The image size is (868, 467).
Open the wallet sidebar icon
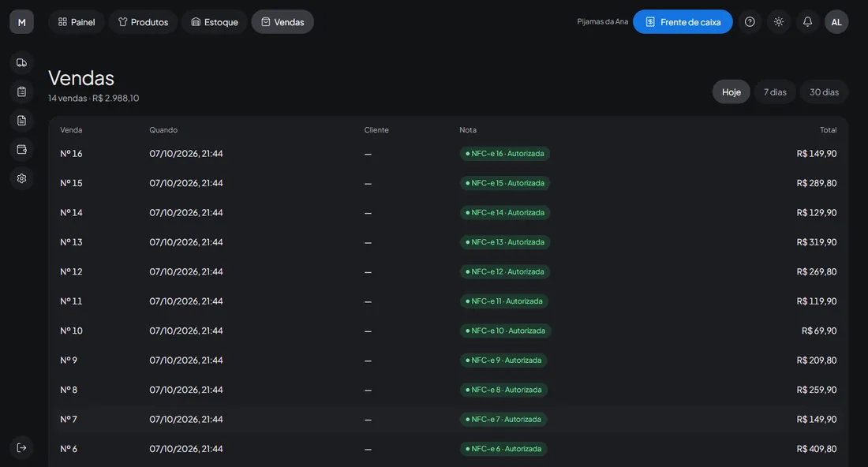[x=21, y=149]
